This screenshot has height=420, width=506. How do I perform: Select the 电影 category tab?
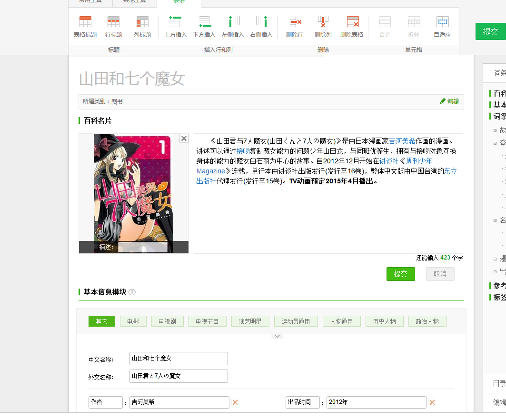(x=133, y=321)
